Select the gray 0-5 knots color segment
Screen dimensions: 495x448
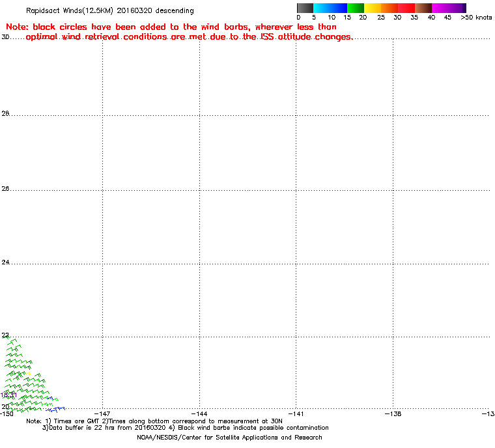[x=305, y=8]
